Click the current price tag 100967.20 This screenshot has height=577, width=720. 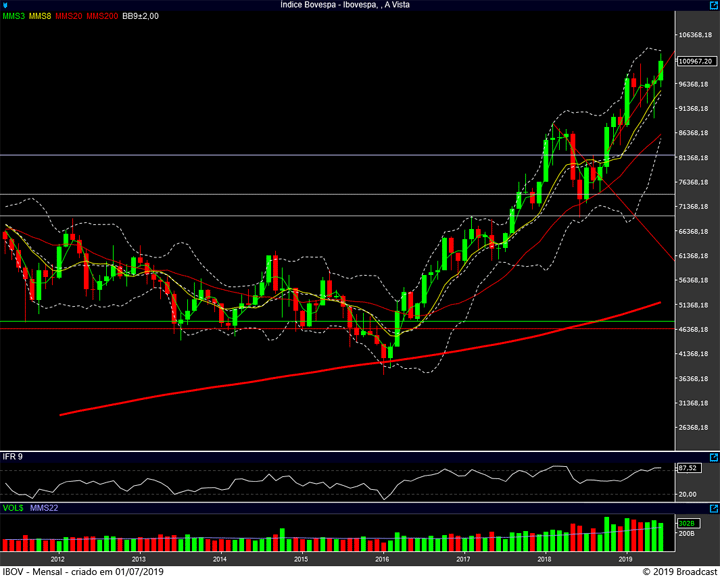[x=694, y=61]
